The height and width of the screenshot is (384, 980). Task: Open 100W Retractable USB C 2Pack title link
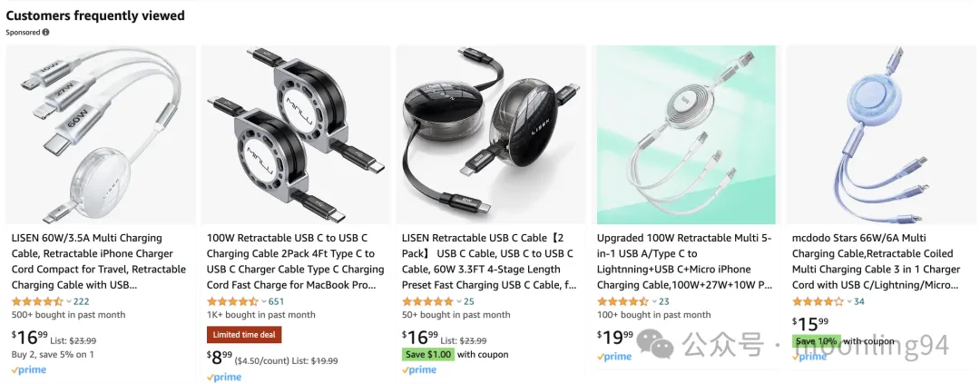pos(296,262)
